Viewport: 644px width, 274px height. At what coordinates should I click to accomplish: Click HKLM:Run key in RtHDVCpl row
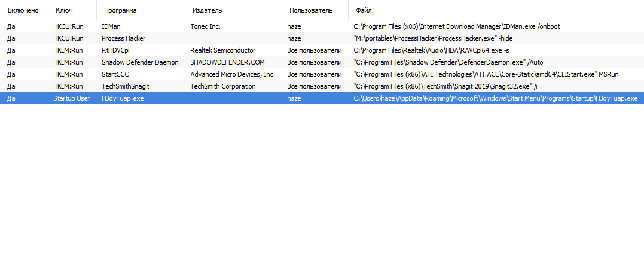(x=68, y=50)
